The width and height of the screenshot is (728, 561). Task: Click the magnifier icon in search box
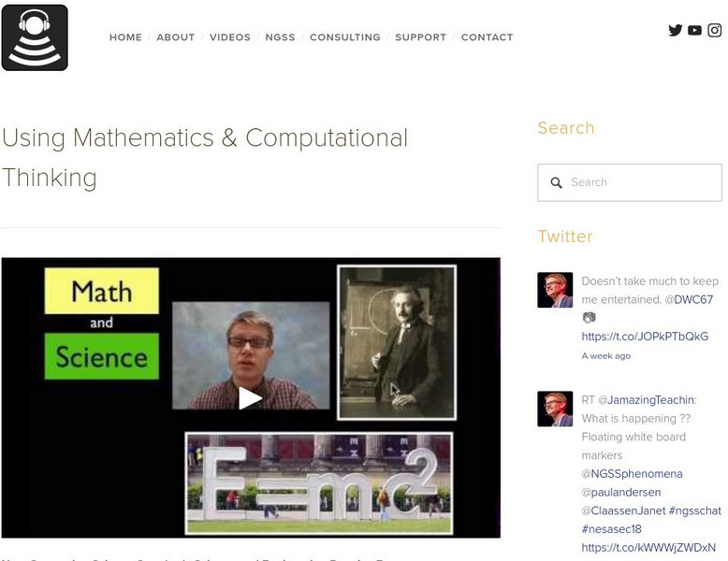tap(556, 182)
